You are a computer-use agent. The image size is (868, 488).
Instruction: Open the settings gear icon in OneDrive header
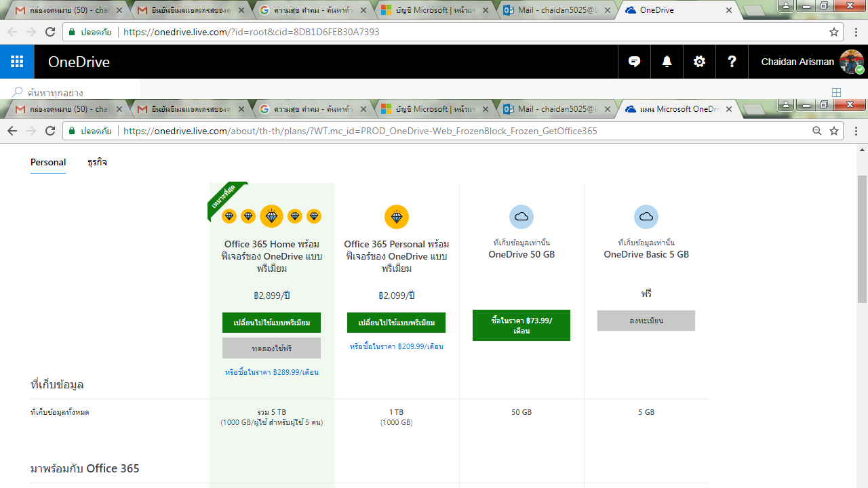700,62
